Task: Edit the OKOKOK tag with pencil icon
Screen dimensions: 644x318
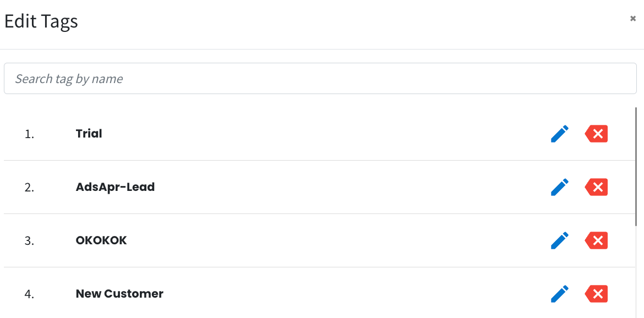Action: pyautogui.click(x=559, y=240)
